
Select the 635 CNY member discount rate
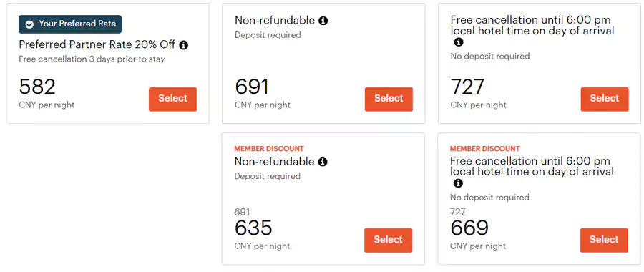[x=388, y=240]
